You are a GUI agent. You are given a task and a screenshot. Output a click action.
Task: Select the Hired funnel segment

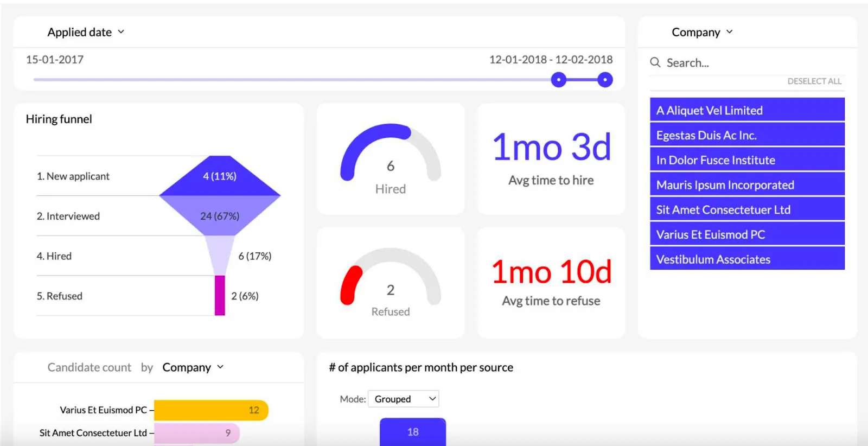coord(220,256)
